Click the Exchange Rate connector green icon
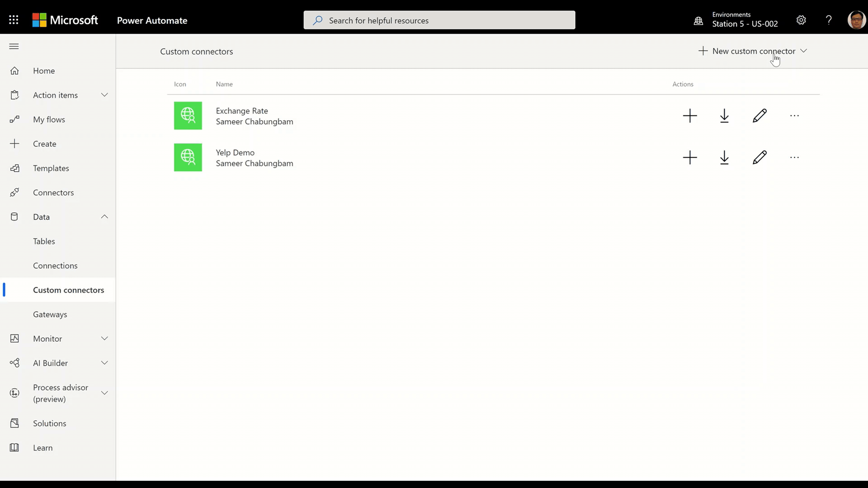Viewport: 868px width, 488px height. click(188, 116)
